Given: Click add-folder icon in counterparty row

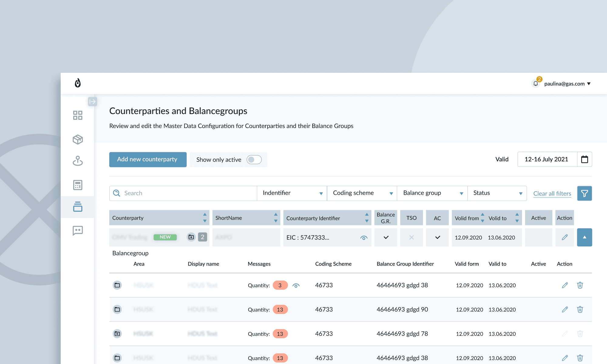Looking at the screenshot, I should pos(191,237).
